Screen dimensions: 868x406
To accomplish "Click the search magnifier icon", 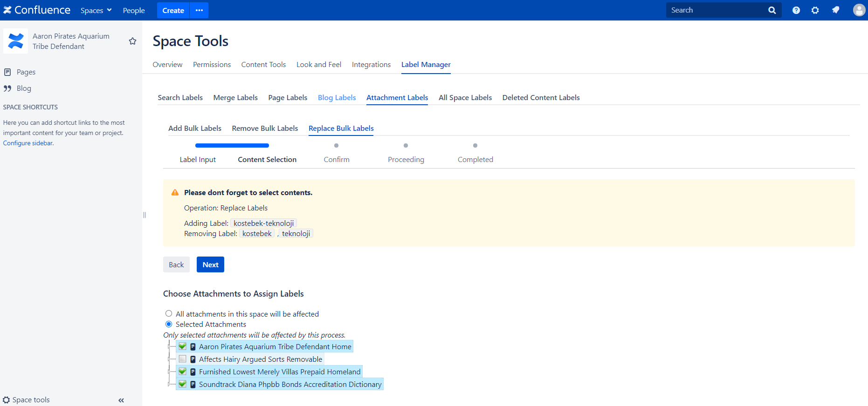I will (x=772, y=10).
